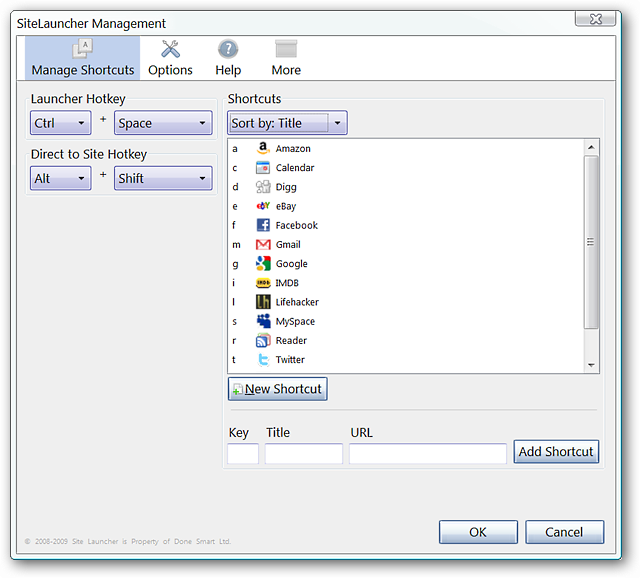This screenshot has width=640, height=578.
Task: Click key letter 'c' beside Calendar
Action: pyautogui.click(x=235, y=168)
